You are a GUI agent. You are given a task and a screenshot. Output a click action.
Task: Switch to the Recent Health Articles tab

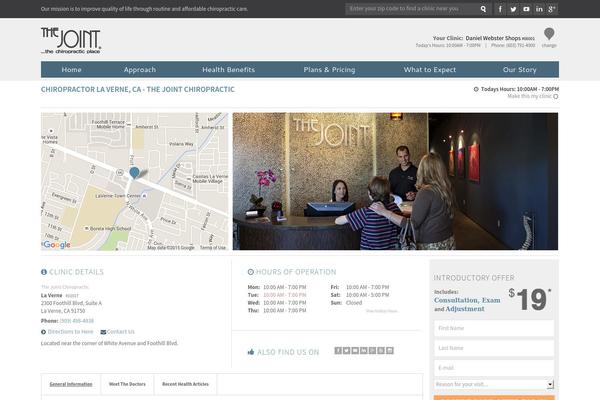pos(185,384)
